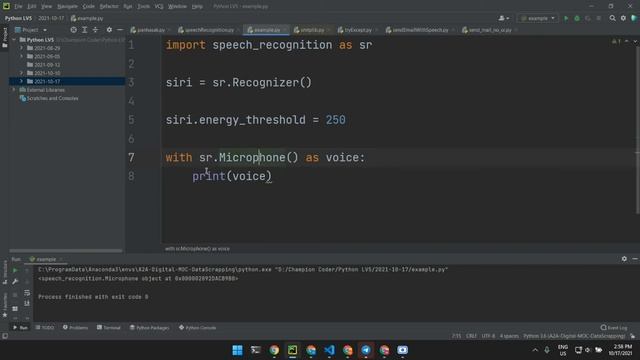The width and height of the screenshot is (640, 360).
Task: Click the Select Opened File target icon
Action: pos(73,30)
